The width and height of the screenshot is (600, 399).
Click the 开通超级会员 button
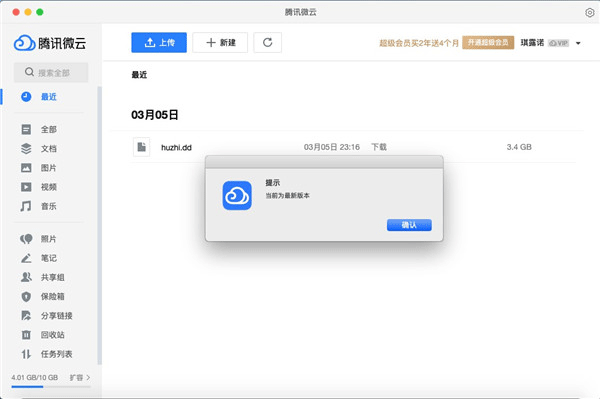tap(488, 42)
